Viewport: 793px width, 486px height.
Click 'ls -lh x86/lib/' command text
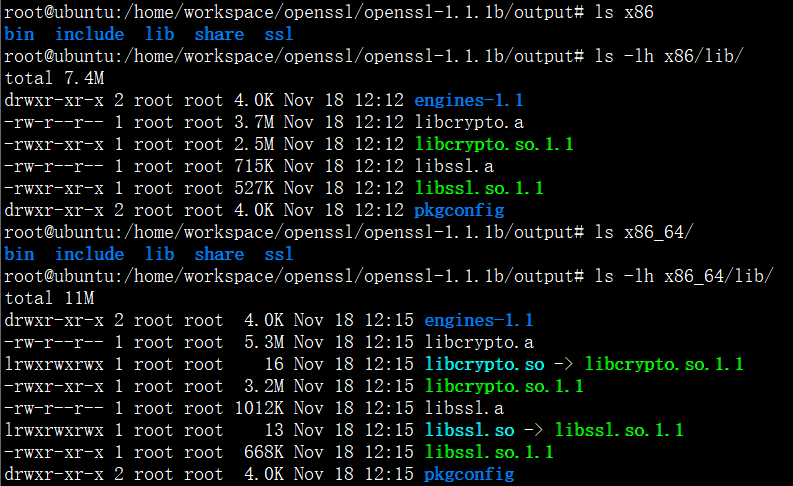[x=669, y=56]
